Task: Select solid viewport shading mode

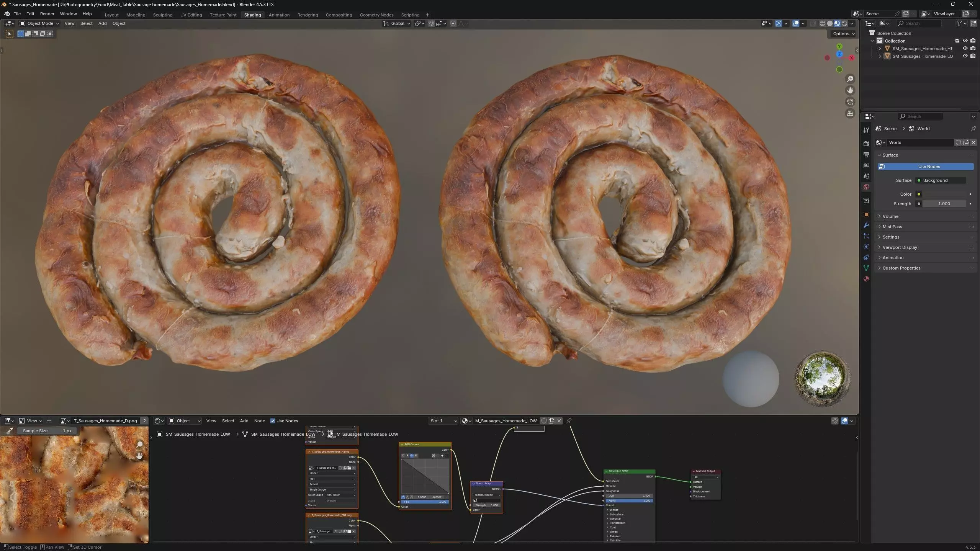Action: [x=829, y=23]
